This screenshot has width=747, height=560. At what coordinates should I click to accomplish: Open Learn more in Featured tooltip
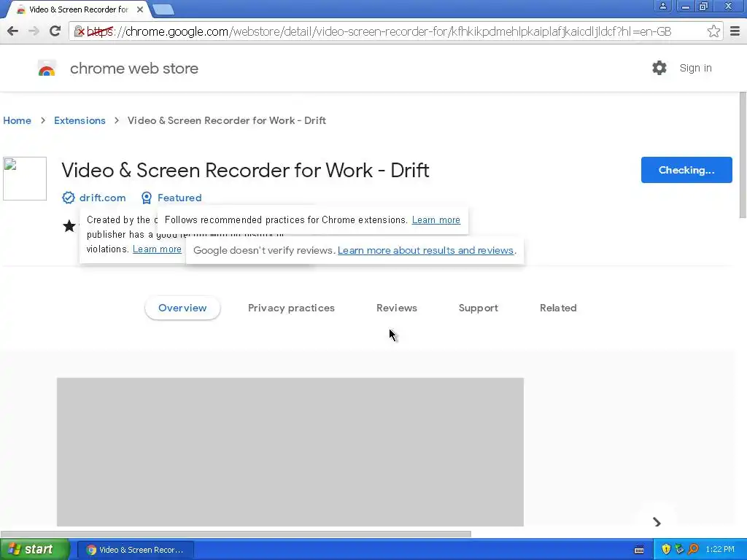tap(436, 220)
